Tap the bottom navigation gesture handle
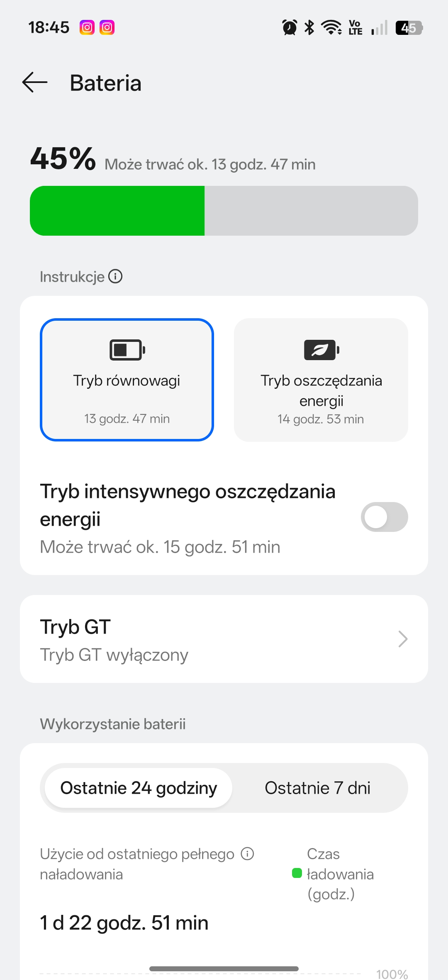 [224, 969]
